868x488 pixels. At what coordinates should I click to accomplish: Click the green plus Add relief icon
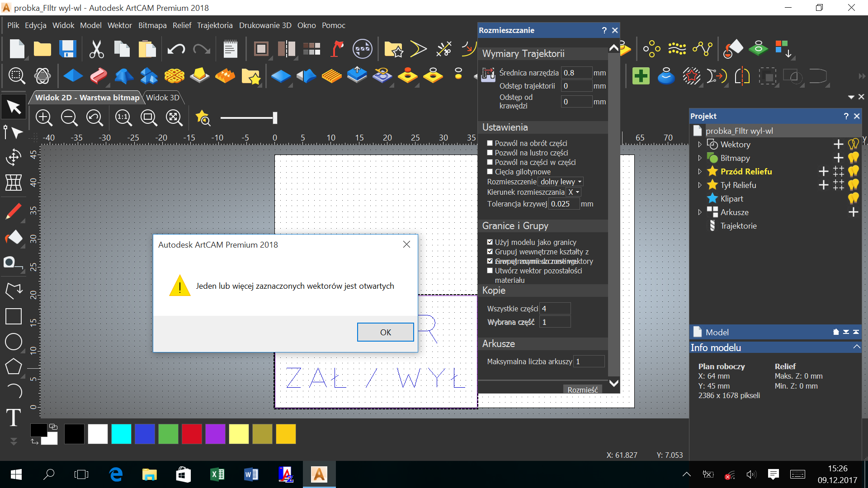pyautogui.click(x=641, y=76)
